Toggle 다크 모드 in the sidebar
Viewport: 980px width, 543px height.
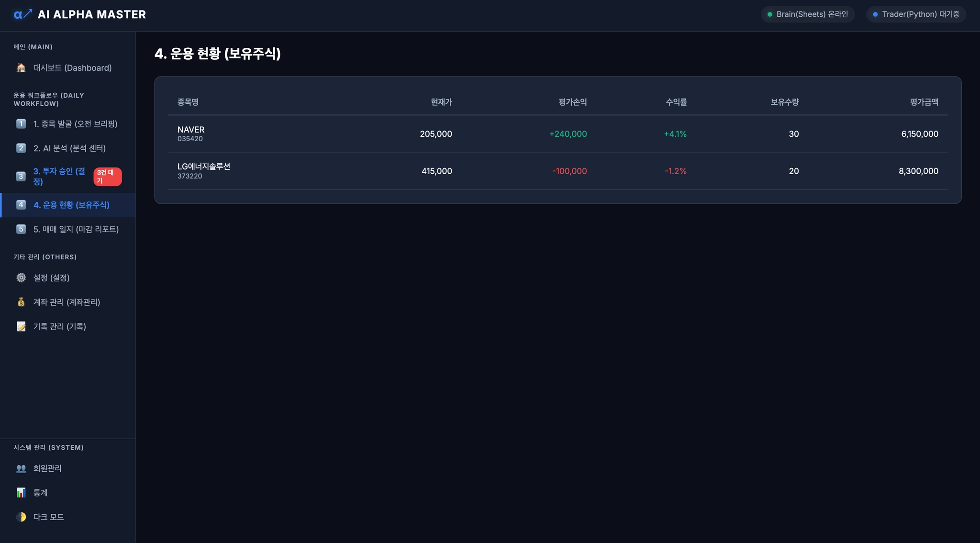pyautogui.click(x=48, y=517)
